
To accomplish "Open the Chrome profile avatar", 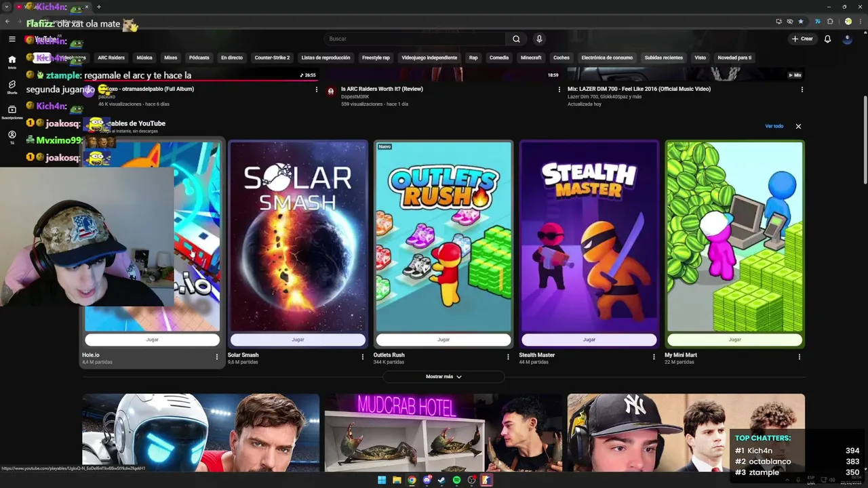I will (848, 22).
